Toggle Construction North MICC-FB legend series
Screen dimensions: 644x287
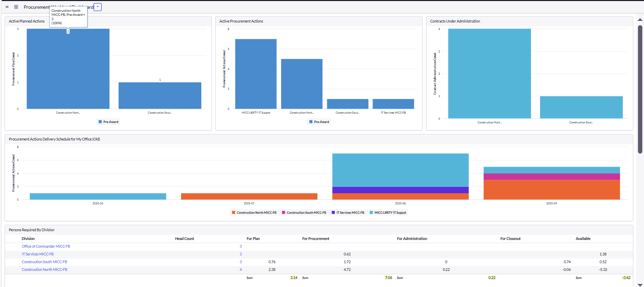[x=254, y=213]
